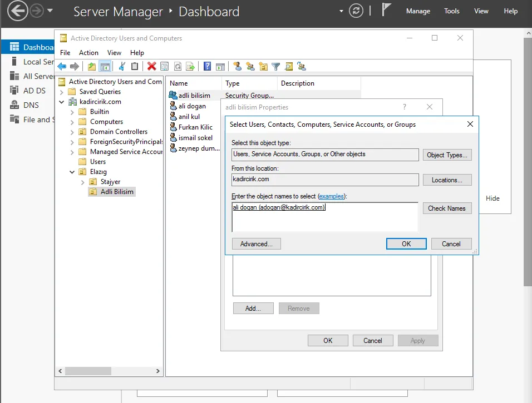Click the Export List toolbar icon
The width and height of the screenshot is (532, 403).
click(x=190, y=67)
